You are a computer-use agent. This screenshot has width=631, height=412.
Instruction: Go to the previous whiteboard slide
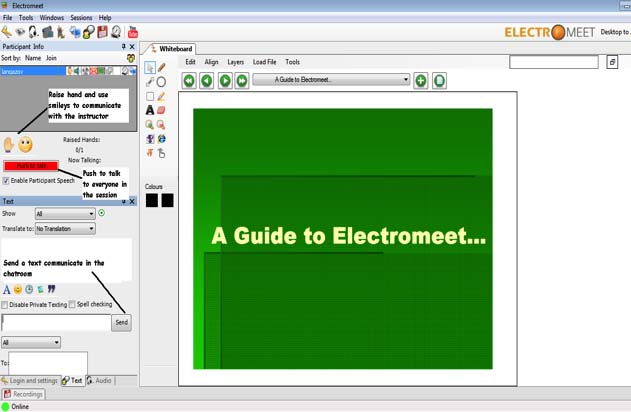pyautogui.click(x=207, y=81)
